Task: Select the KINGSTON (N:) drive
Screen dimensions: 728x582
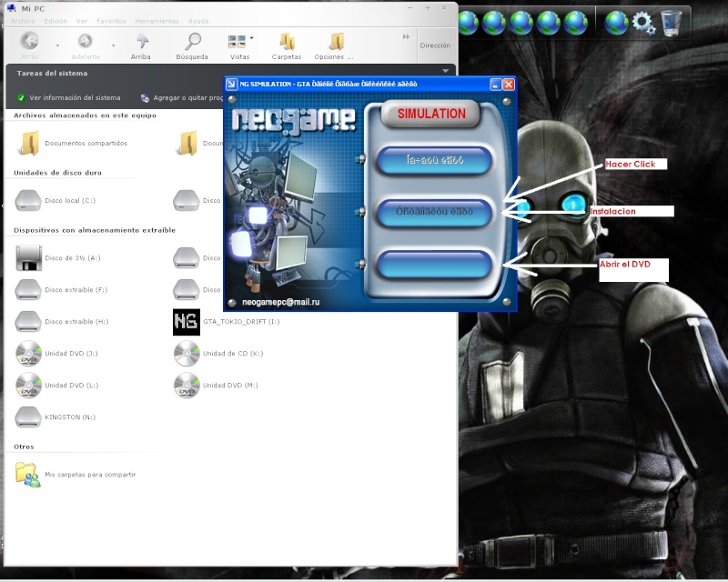Action: coord(56,417)
